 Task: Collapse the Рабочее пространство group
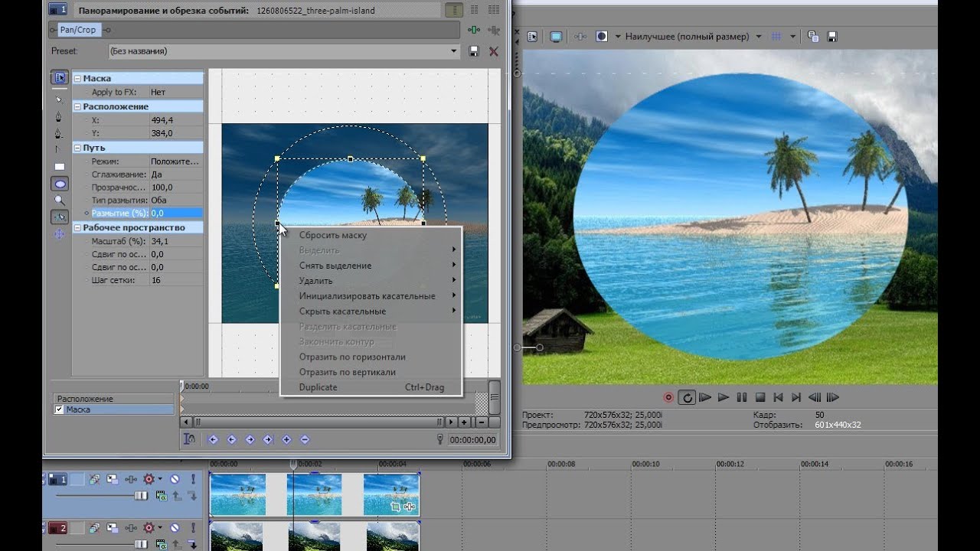[77, 227]
